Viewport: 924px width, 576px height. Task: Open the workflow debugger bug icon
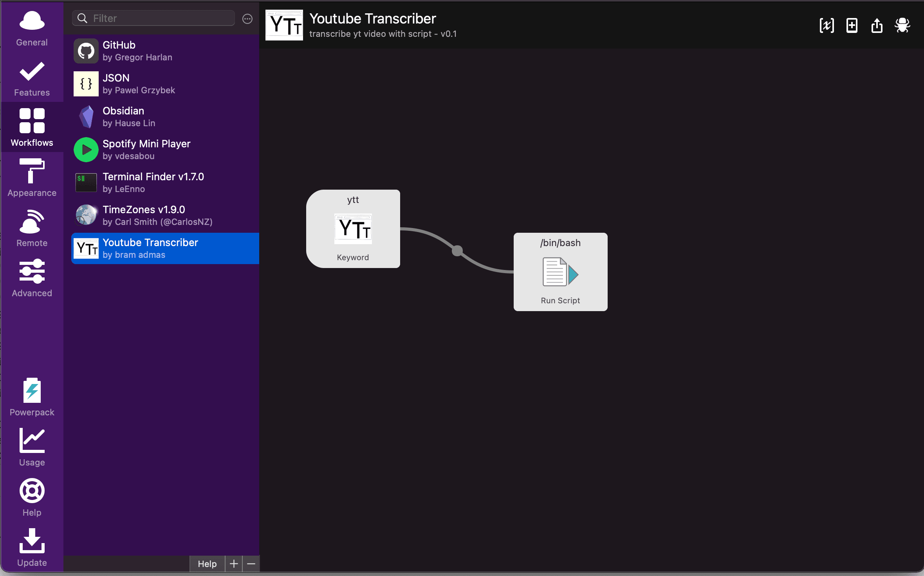(902, 26)
